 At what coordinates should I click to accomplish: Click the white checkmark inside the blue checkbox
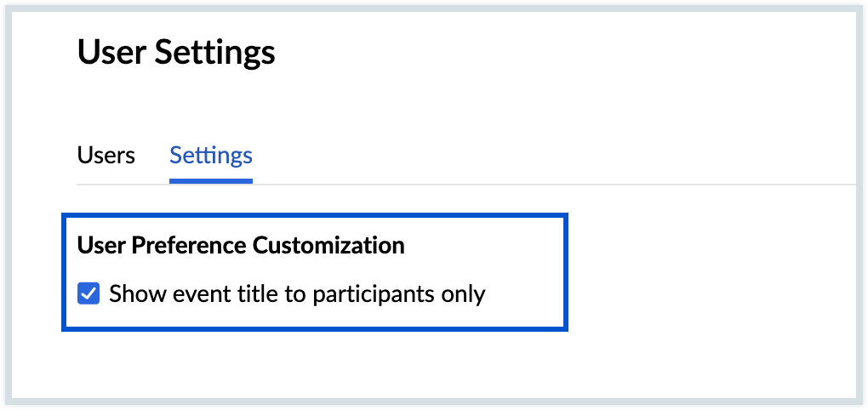point(88,294)
